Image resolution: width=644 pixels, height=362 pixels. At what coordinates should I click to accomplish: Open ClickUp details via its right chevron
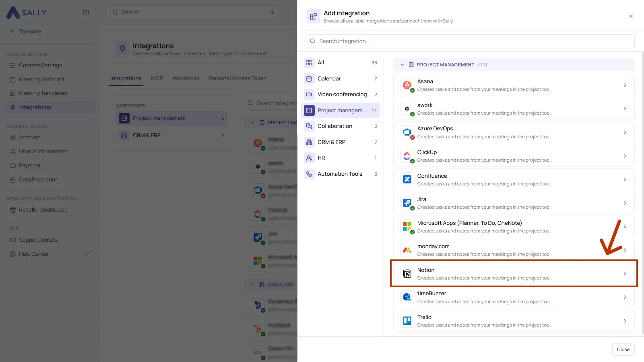click(625, 156)
